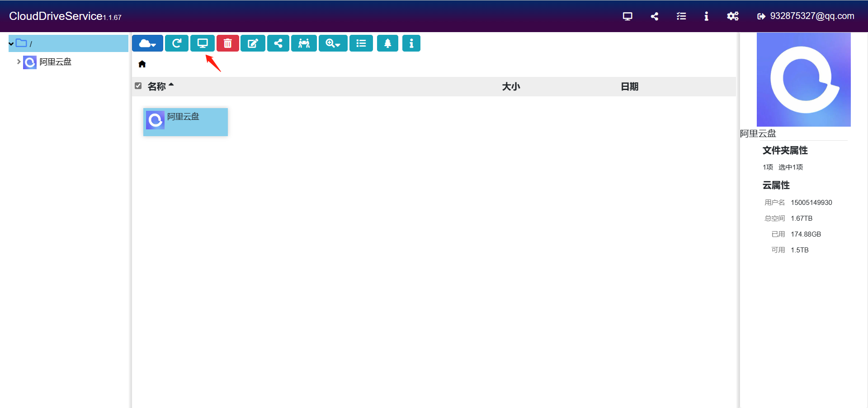This screenshot has width=868, height=408.
Task: Open settings gears in header
Action: pyautogui.click(x=733, y=16)
